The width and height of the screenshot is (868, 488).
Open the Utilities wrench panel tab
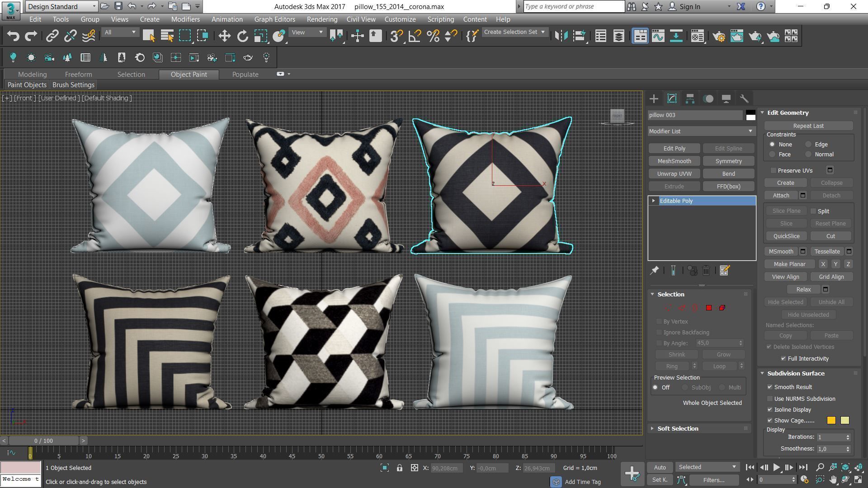[x=744, y=99]
